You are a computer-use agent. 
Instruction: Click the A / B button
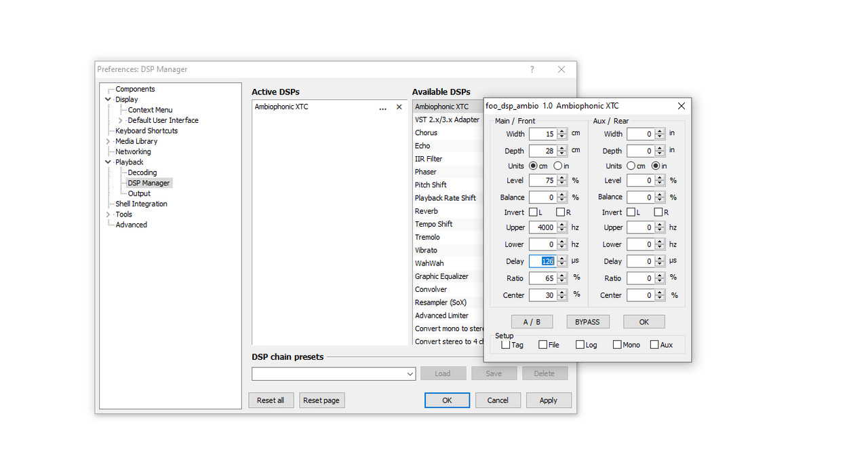coord(532,322)
